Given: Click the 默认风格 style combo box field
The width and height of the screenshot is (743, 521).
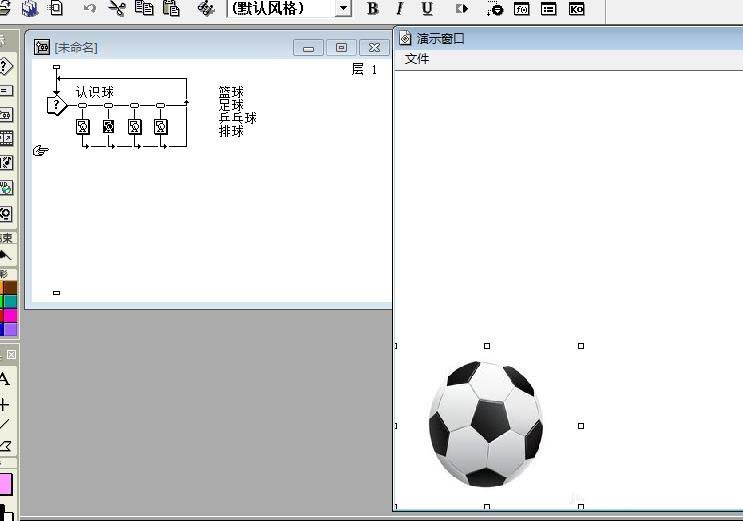Looking at the screenshot, I should tap(281, 9).
